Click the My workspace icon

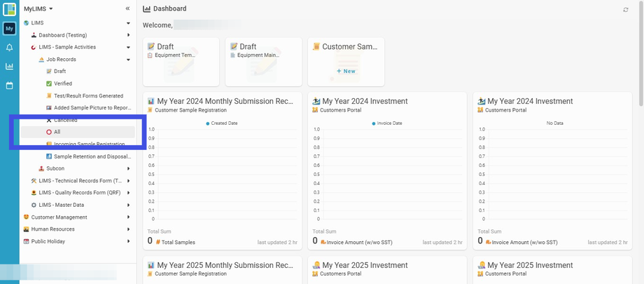9,29
